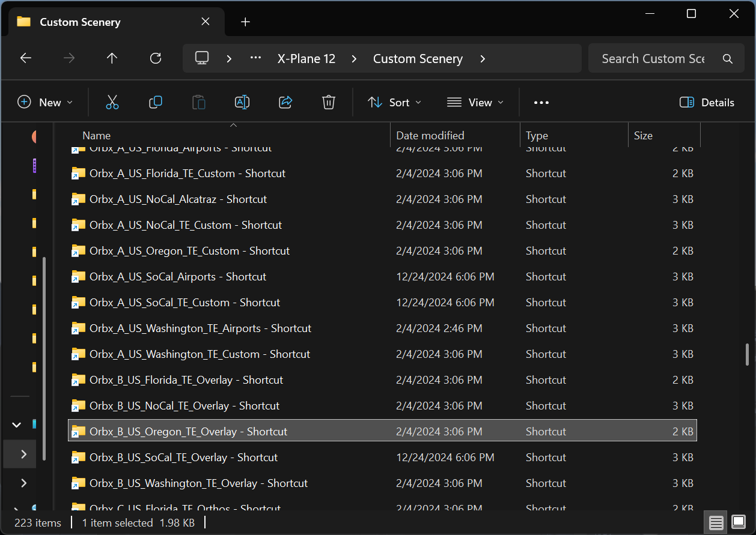756x535 pixels.
Task: Select Orbx_A_US_SoCal_TE_Custom - Shortcut
Action: click(383, 303)
